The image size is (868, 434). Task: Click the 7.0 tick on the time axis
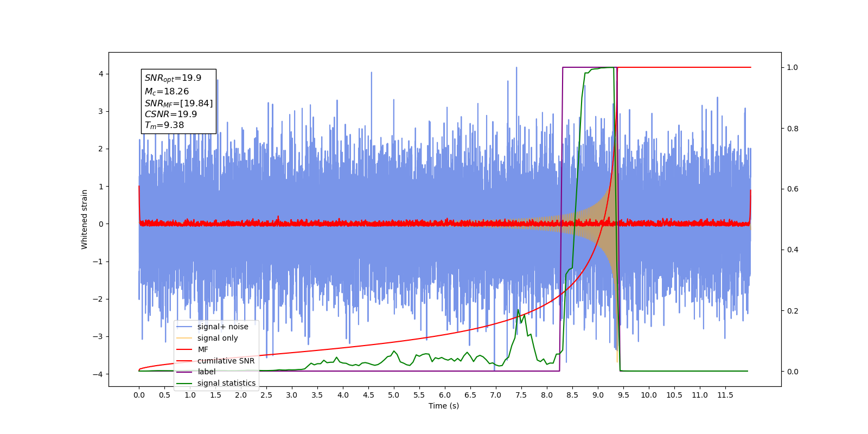tap(496, 395)
